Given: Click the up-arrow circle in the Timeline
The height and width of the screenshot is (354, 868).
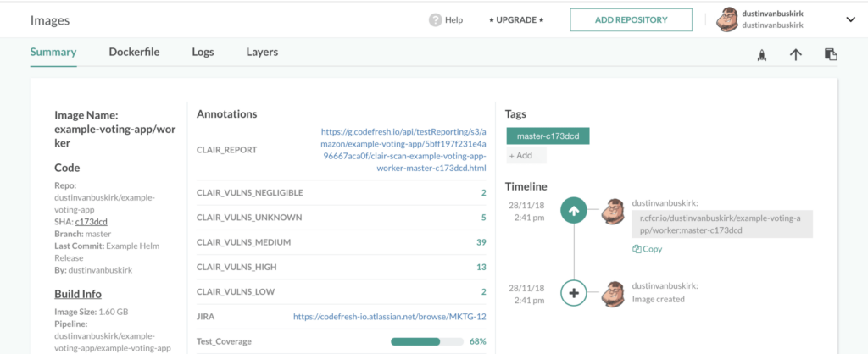Looking at the screenshot, I should pyautogui.click(x=574, y=212).
